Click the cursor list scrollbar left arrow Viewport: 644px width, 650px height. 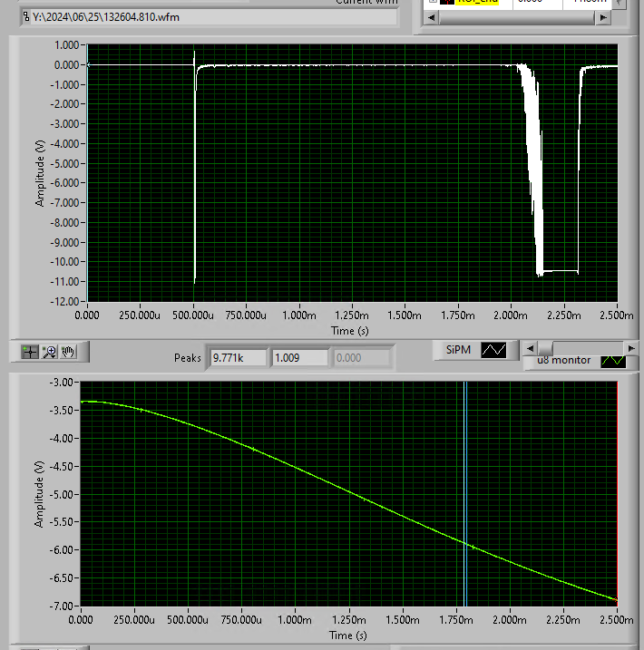coord(431,17)
